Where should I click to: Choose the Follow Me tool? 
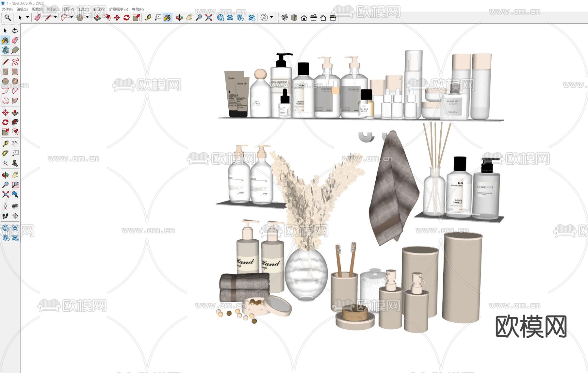[x=15, y=122]
